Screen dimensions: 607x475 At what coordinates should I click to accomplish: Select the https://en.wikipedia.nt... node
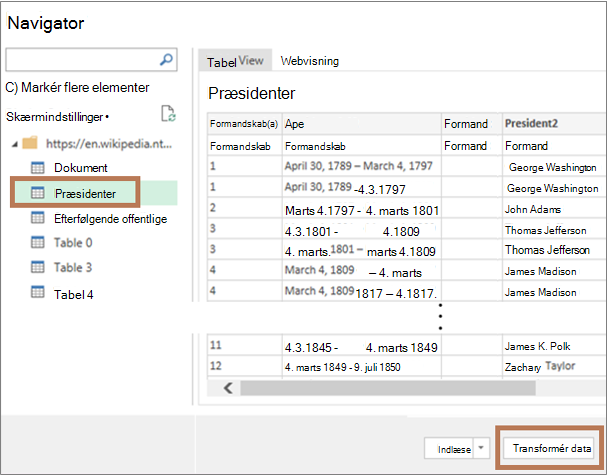[109, 144]
